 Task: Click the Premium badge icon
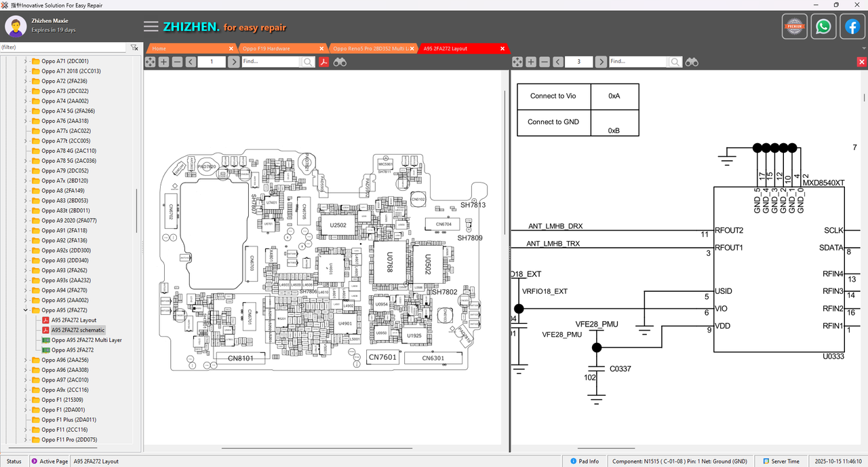(795, 26)
